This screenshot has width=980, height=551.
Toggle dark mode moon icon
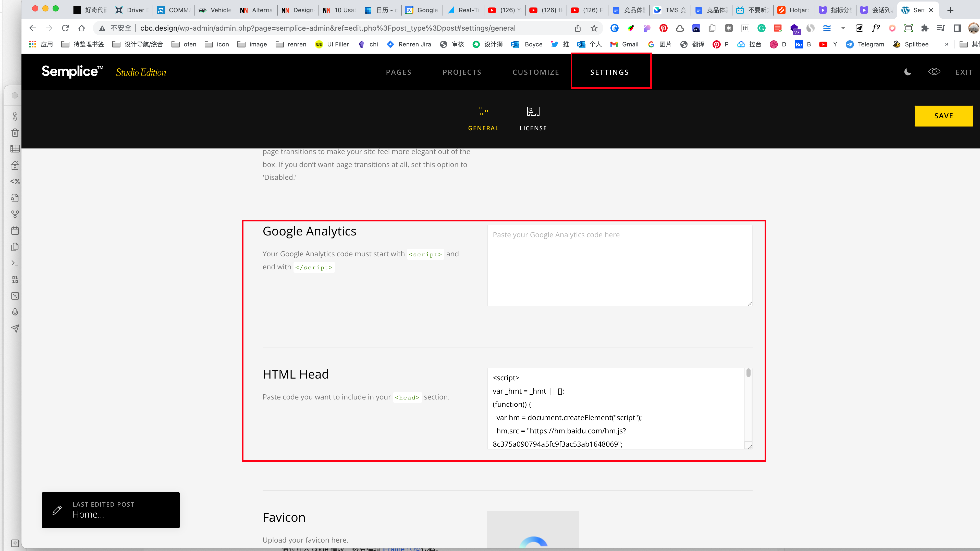(x=908, y=72)
